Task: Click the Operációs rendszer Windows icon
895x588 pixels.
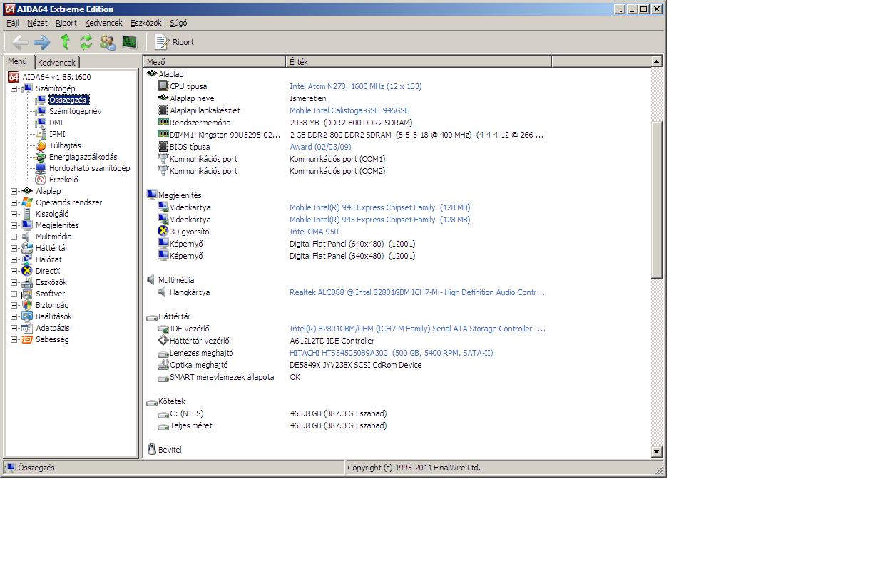Action: point(27,202)
